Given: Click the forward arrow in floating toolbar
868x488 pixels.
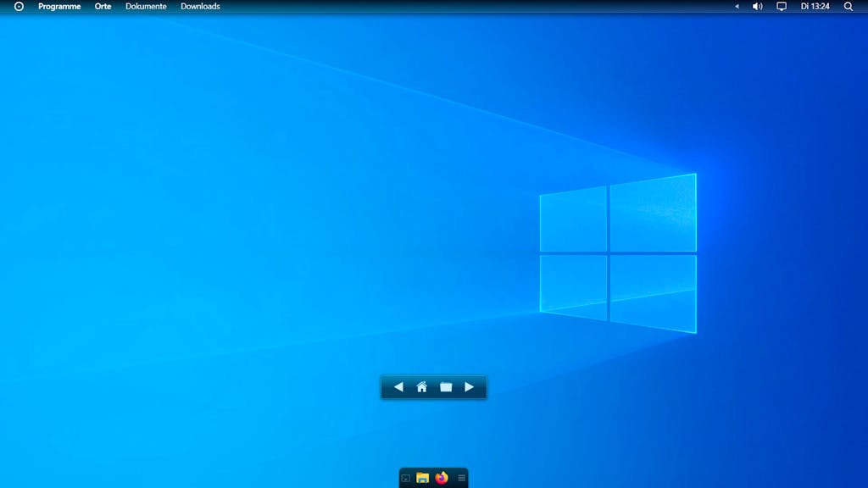Looking at the screenshot, I should (x=470, y=386).
